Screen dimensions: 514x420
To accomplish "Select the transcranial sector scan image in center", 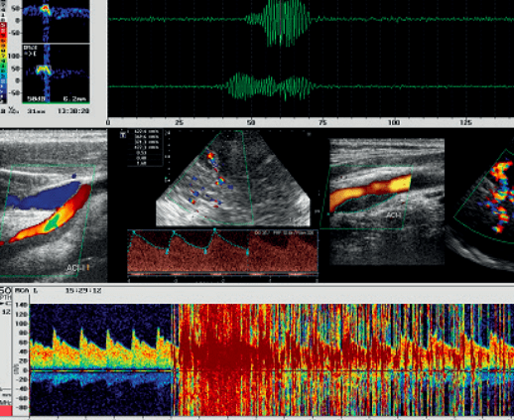I will 233,178.
